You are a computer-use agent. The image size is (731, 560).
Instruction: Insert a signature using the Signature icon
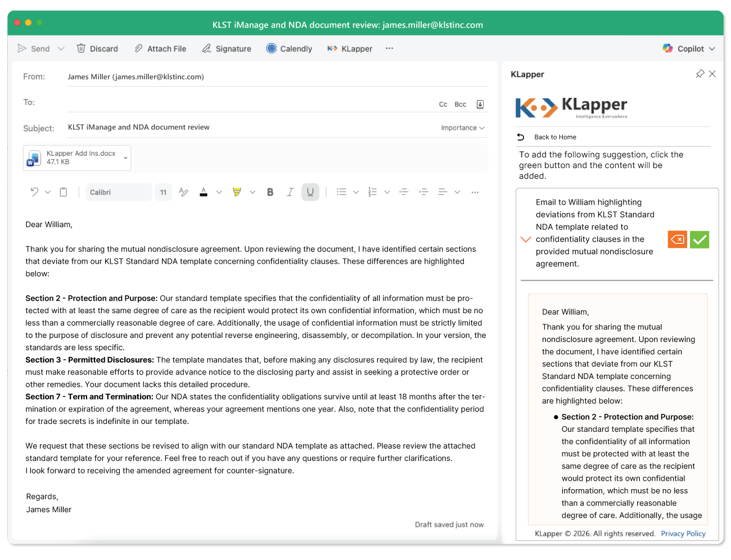(x=206, y=48)
